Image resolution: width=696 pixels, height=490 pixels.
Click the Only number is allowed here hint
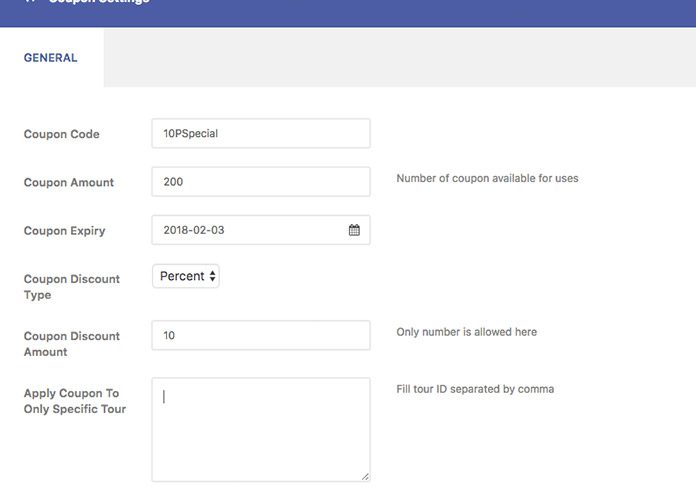pos(467,332)
